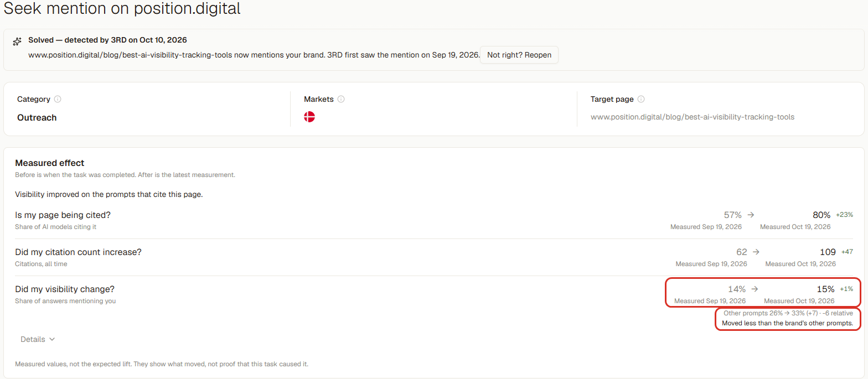Click the sparkle icon beside Solved status
Screen dimensions: 868x379
[x=17, y=41]
